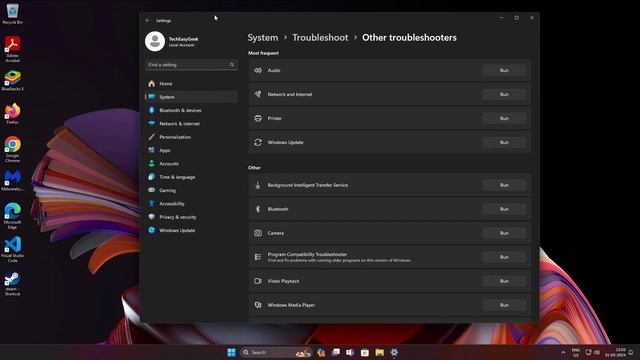Open Home in Settings sidebar

(191, 84)
